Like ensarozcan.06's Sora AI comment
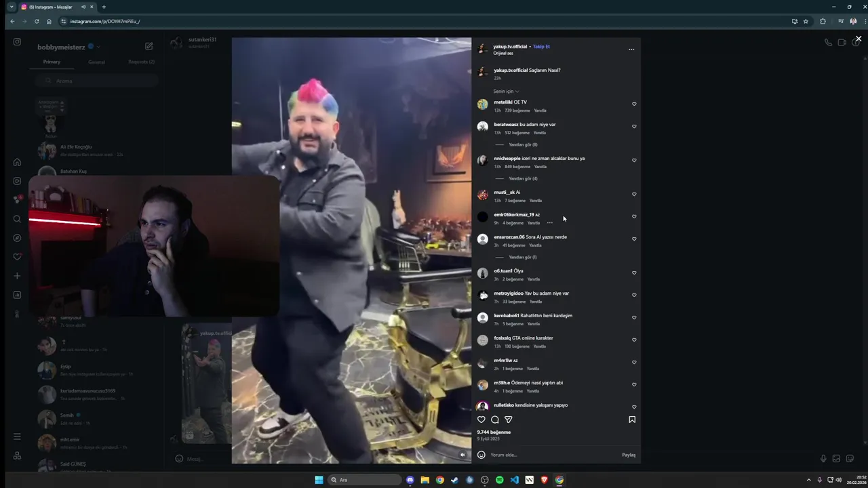 (x=634, y=239)
